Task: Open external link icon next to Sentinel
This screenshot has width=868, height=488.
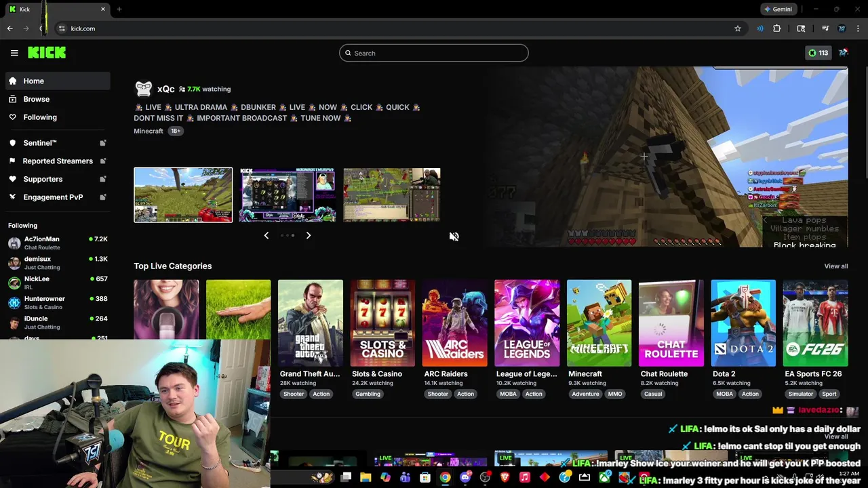Action: (x=103, y=143)
